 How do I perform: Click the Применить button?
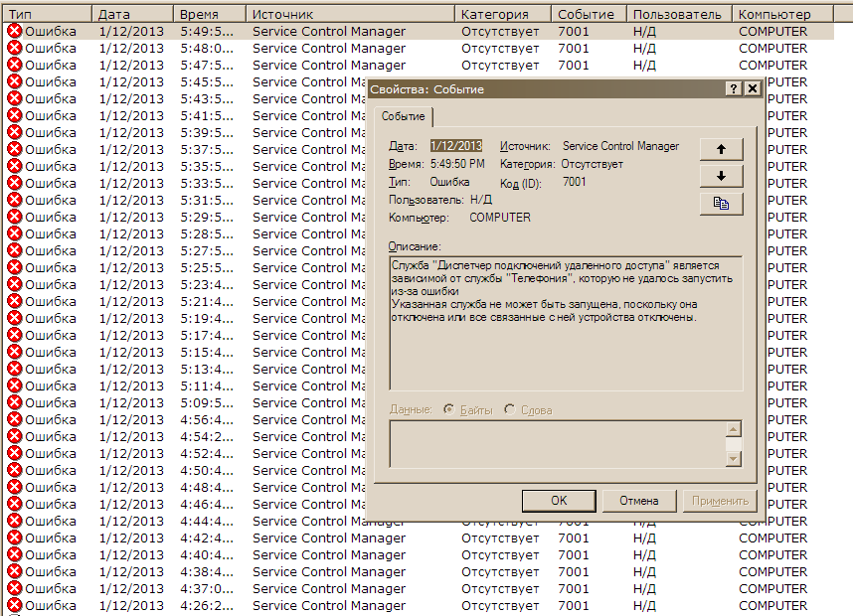point(720,501)
